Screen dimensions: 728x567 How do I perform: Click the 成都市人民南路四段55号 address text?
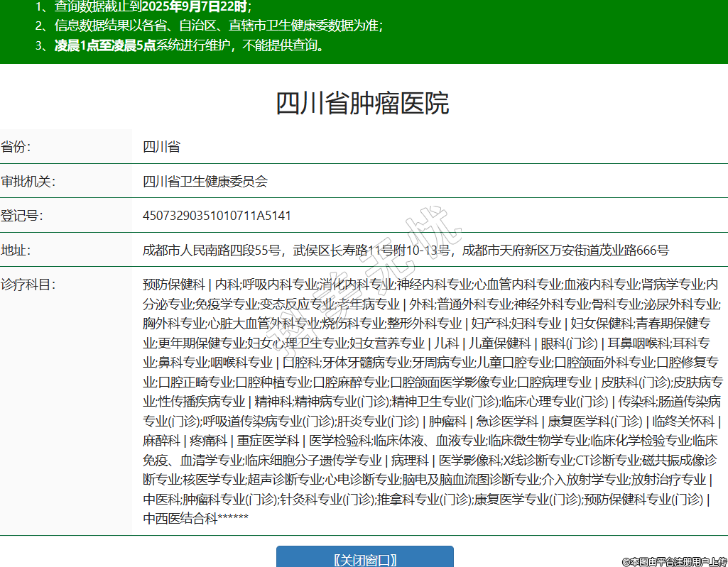coord(214,250)
